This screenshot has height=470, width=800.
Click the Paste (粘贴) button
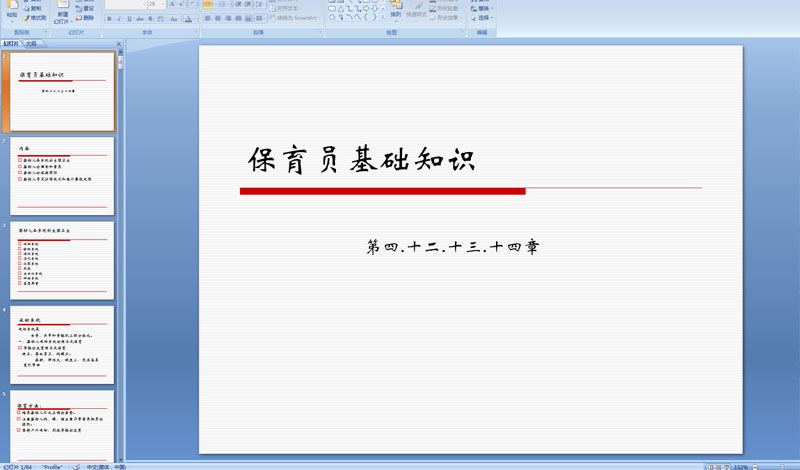tap(12, 11)
